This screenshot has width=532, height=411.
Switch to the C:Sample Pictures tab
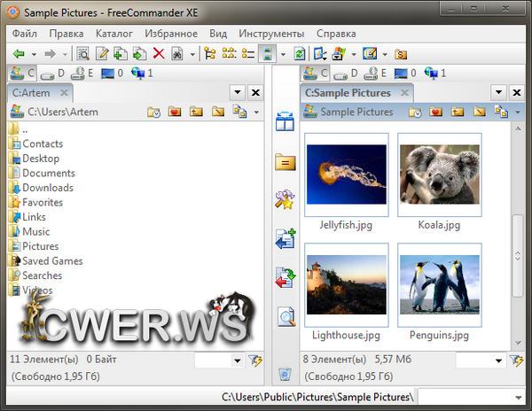pyautogui.click(x=348, y=92)
